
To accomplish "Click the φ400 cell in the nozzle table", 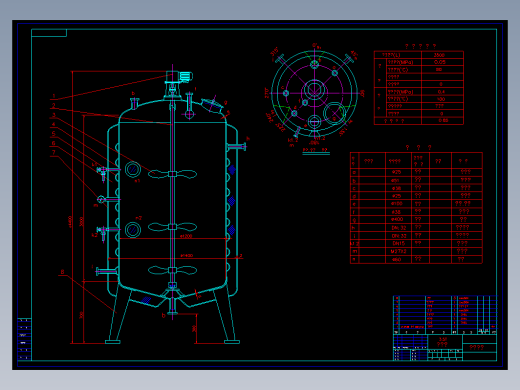I will (x=397, y=219).
